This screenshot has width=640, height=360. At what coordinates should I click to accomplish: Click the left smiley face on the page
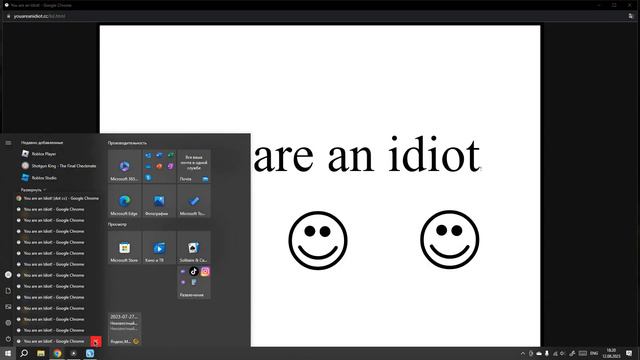click(318, 240)
